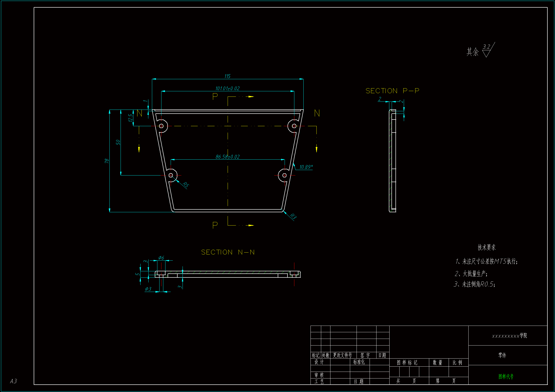Viewport: 555px width, 392px height.
Task: Select the 78 overall height dimension
Action: (107, 161)
